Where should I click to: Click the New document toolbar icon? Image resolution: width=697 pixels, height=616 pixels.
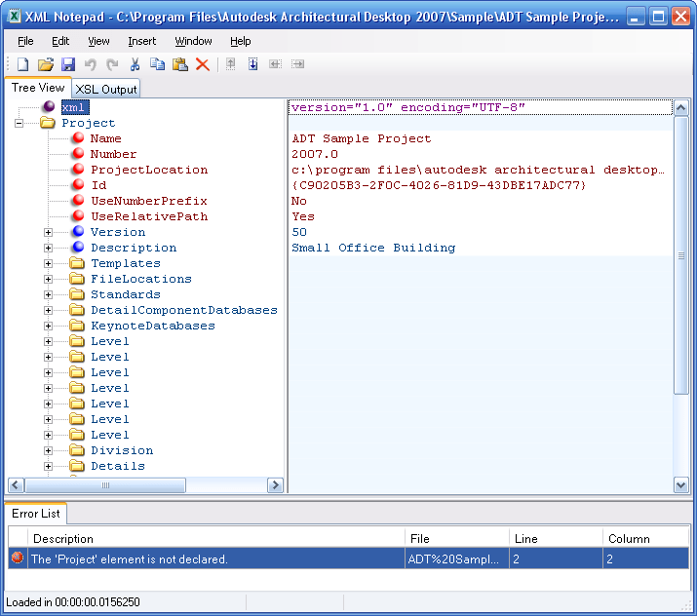[22, 64]
